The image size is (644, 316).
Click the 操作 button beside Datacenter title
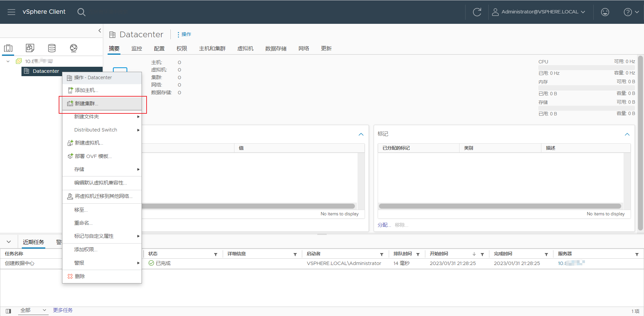click(x=184, y=34)
